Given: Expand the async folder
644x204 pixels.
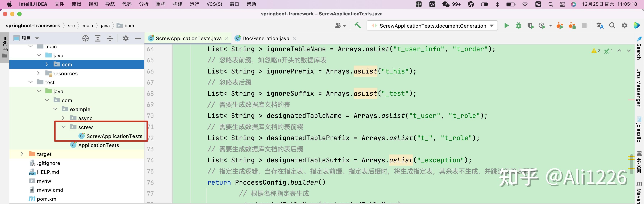Looking at the screenshot, I should tap(63, 118).
